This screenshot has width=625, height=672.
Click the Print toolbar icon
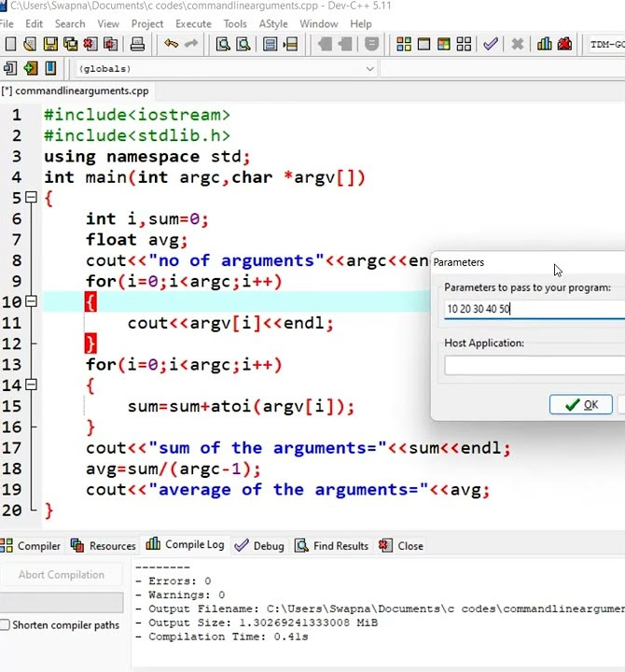pos(137,44)
